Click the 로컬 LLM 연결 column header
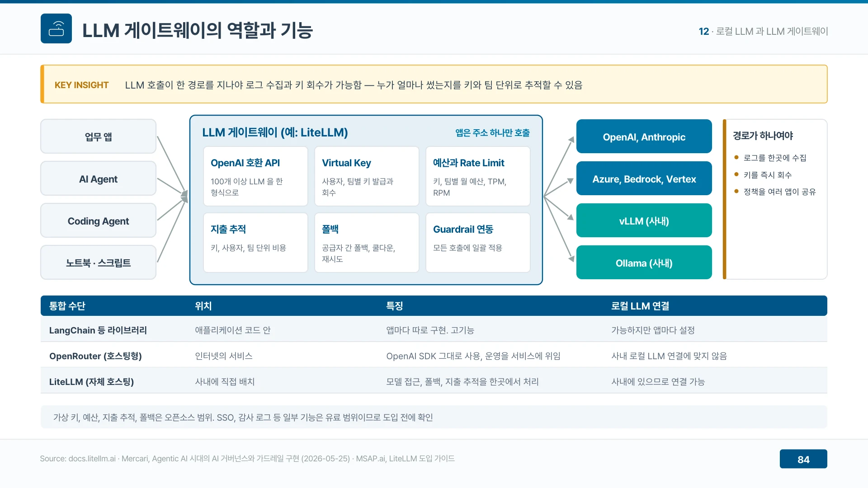This screenshot has width=868, height=488. (x=640, y=306)
